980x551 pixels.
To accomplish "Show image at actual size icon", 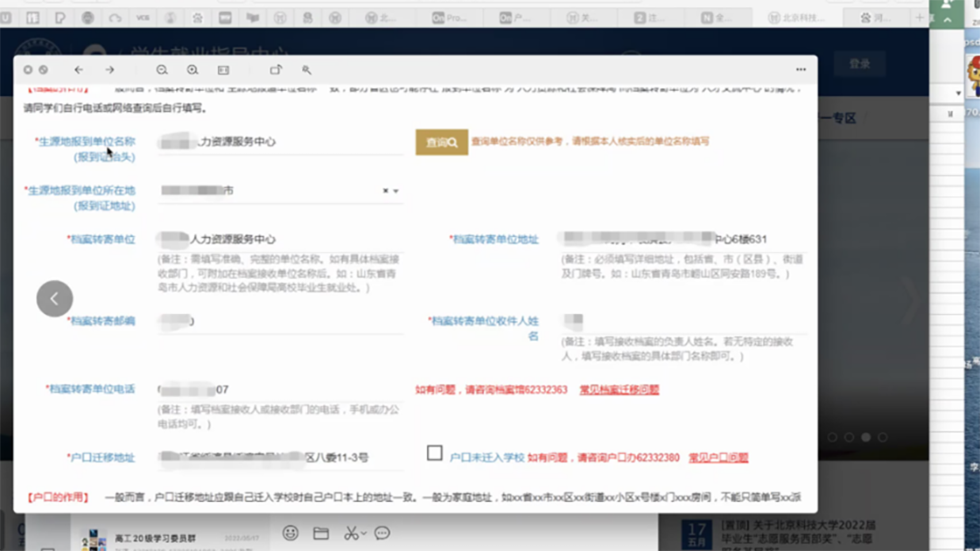I will pyautogui.click(x=223, y=70).
